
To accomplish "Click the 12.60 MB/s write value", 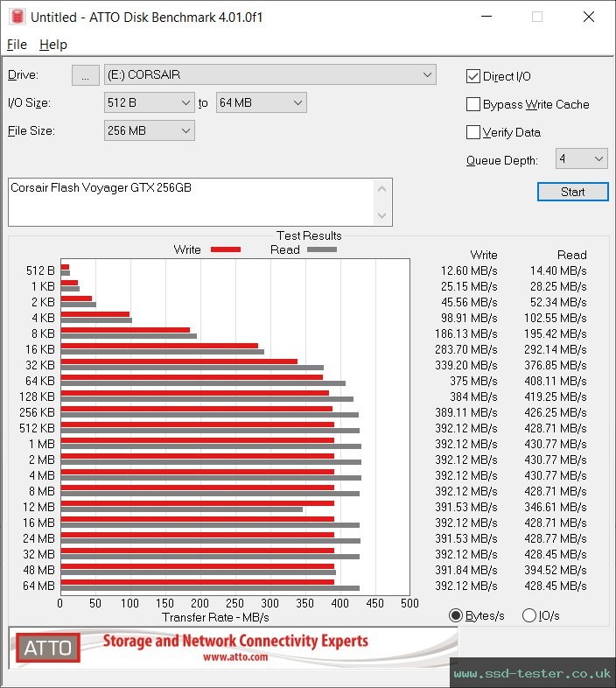I will point(469,270).
